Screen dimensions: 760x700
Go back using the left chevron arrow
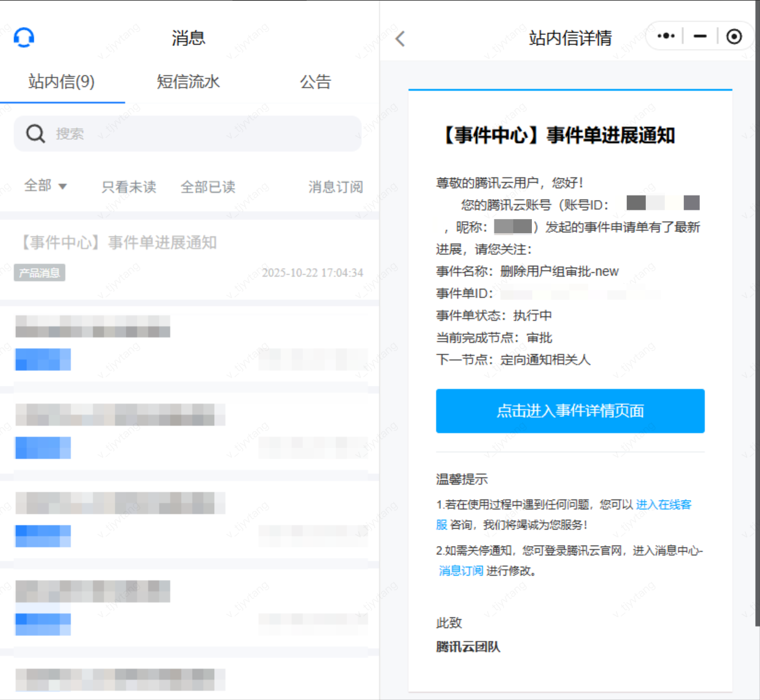(400, 39)
